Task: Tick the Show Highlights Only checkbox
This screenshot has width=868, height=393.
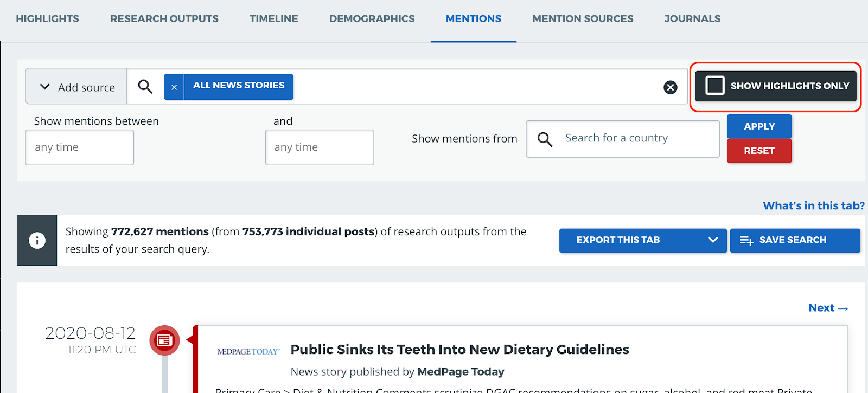Action: pos(714,86)
